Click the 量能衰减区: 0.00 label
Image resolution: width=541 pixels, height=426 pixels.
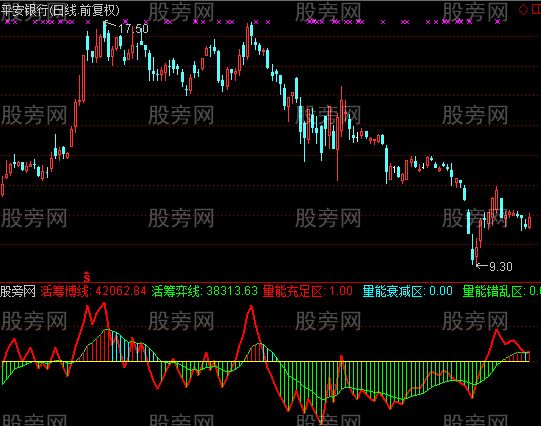pos(407,291)
